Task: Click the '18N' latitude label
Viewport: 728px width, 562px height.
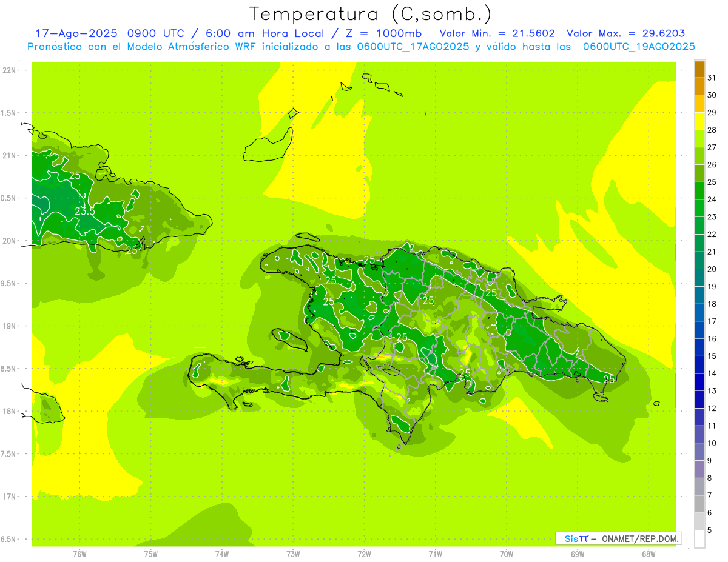Action: click(x=10, y=411)
